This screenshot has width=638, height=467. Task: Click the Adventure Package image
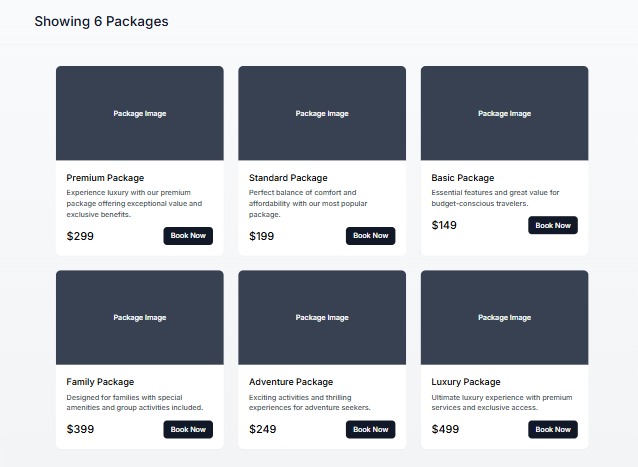pos(322,317)
